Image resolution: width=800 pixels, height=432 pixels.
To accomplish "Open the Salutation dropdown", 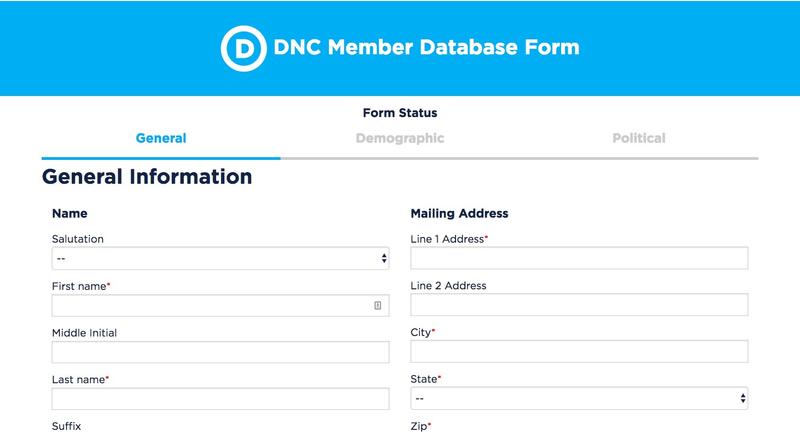I will 220,259.
